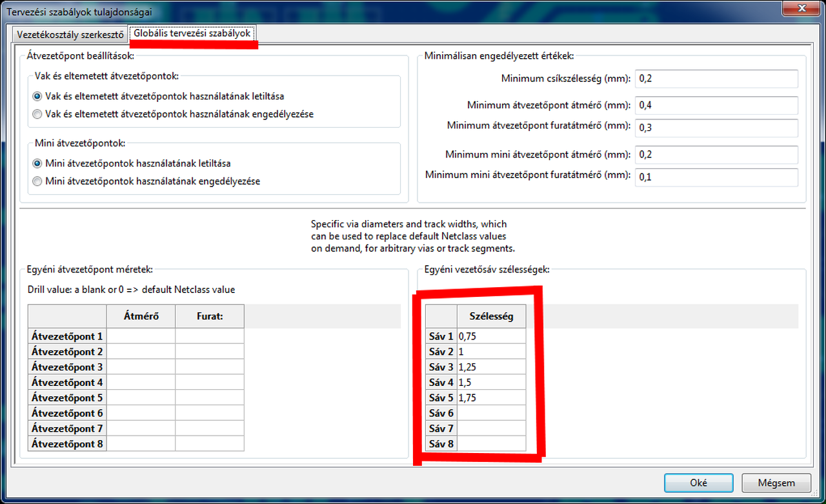Click the Minimum mini átvezetőpont furatátmérő field

[717, 177]
